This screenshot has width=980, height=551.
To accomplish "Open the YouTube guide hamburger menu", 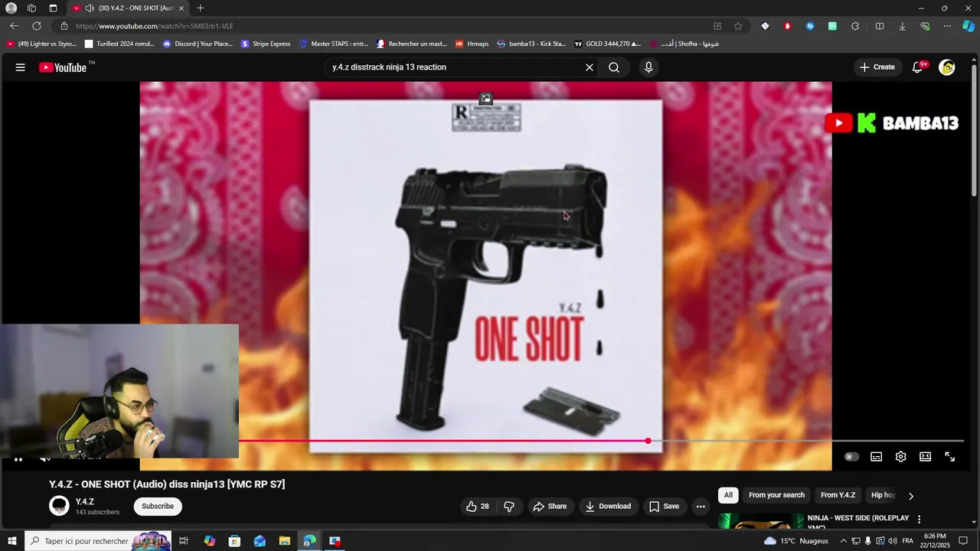I will [21, 67].
